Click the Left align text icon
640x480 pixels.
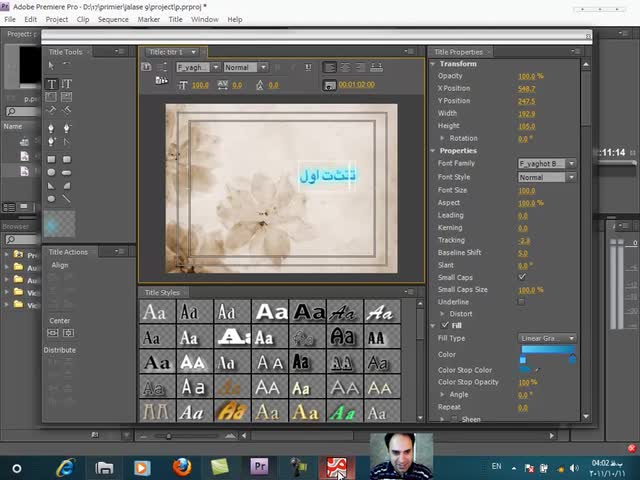pos(329,67)
